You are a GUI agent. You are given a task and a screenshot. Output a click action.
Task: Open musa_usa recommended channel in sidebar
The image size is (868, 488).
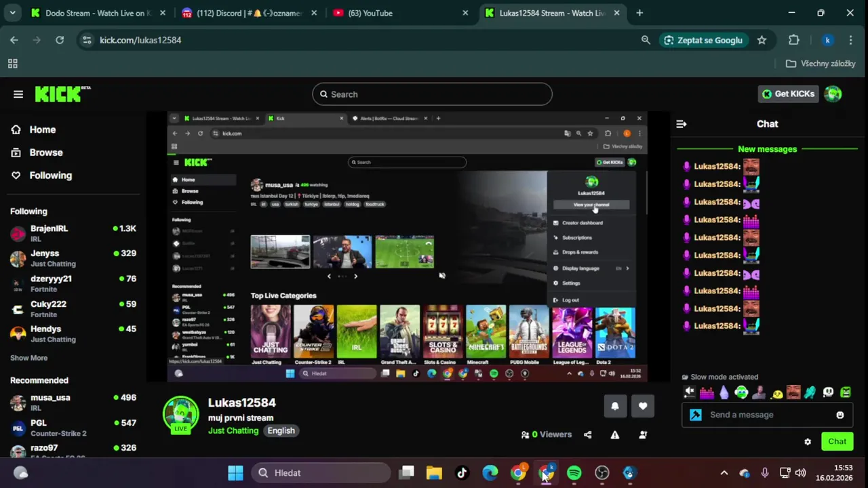pos(73,403)
